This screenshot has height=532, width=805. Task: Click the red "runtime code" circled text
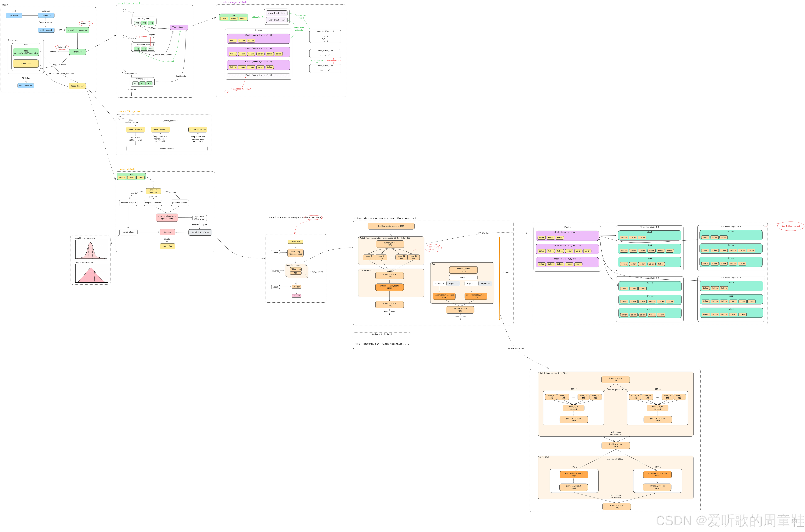tap(313, 217)
